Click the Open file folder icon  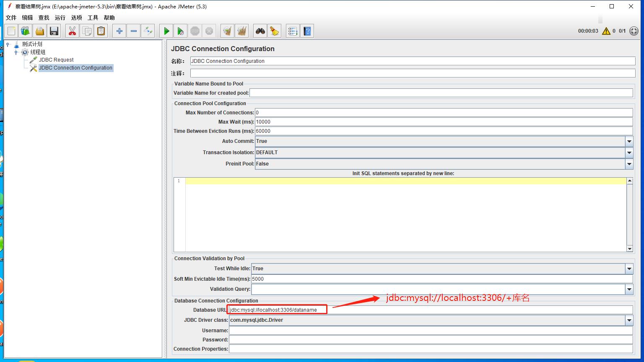[x=39, y=31]
